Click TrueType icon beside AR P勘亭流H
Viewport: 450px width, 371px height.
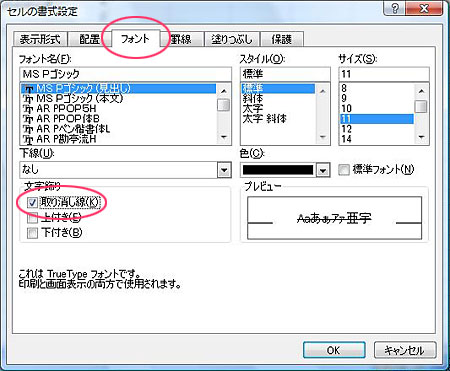click(28, 139)
